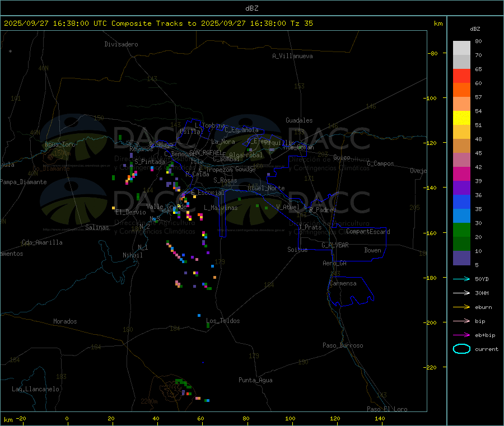Click the Nihuil map label

point(133,255)
